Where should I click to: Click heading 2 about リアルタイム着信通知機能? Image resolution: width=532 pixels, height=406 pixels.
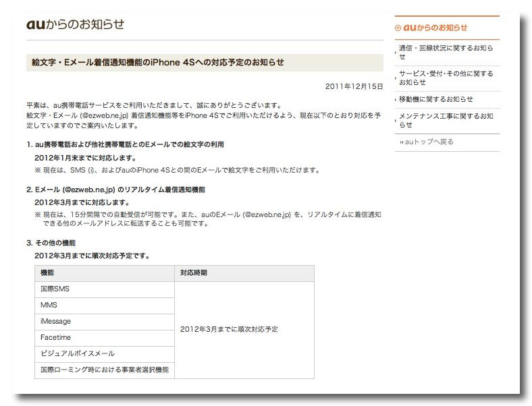coord(115,190)
